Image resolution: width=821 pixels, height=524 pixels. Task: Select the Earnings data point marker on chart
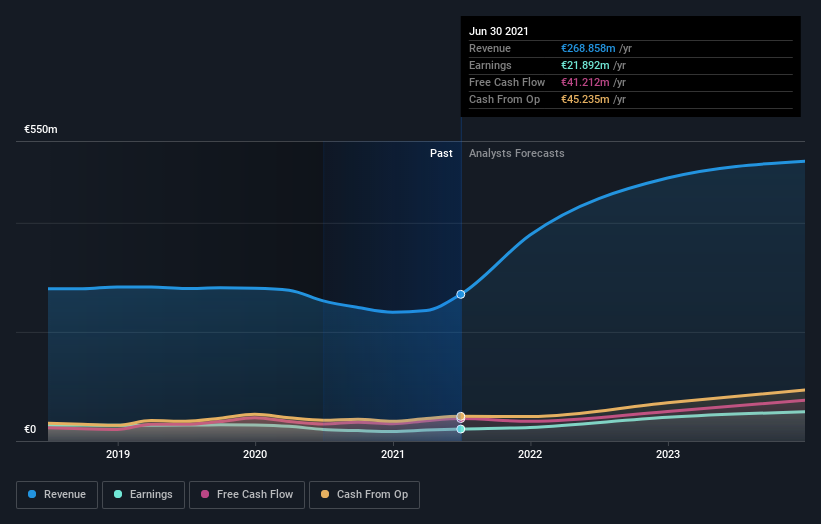pyautogui.click(x=461, y=429)
